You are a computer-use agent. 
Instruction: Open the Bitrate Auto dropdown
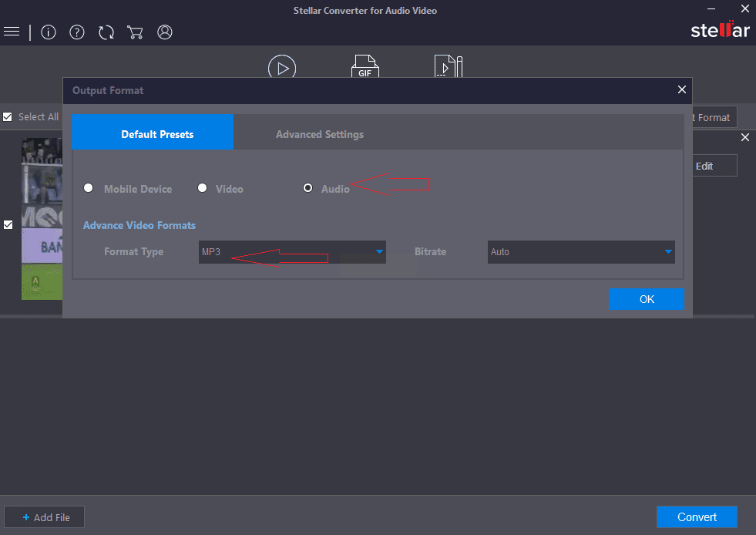(x=581, y=252)
